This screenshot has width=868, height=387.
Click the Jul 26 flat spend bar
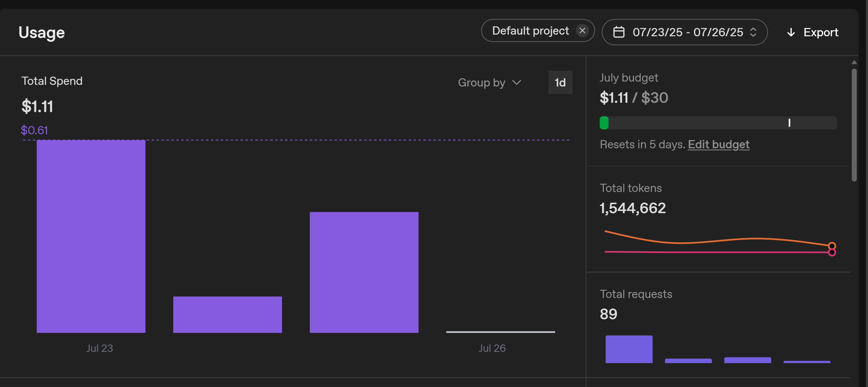pos(500,332)
